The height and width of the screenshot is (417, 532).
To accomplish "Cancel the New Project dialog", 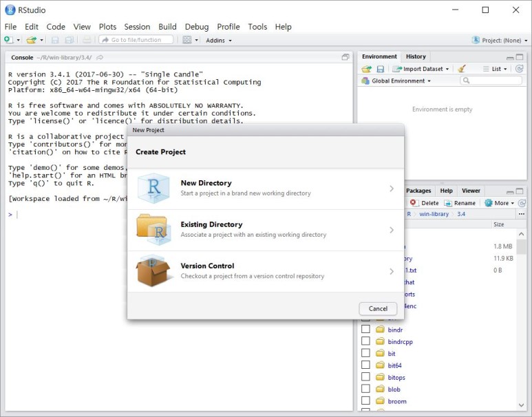I will 378,308.
